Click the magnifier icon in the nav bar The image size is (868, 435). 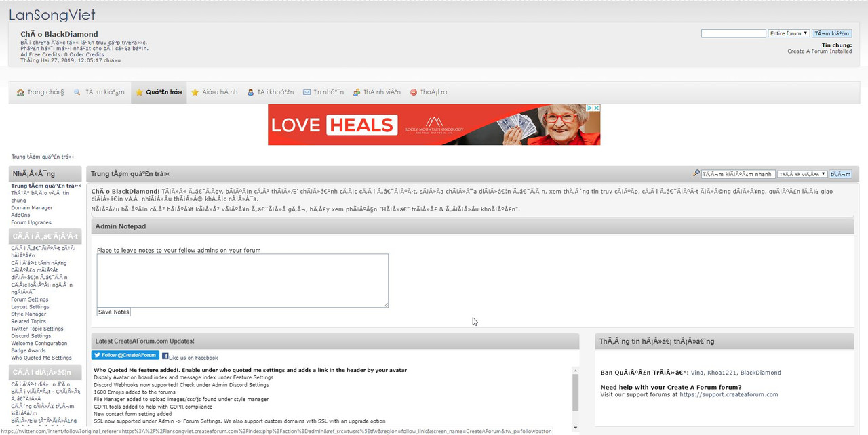77,92
